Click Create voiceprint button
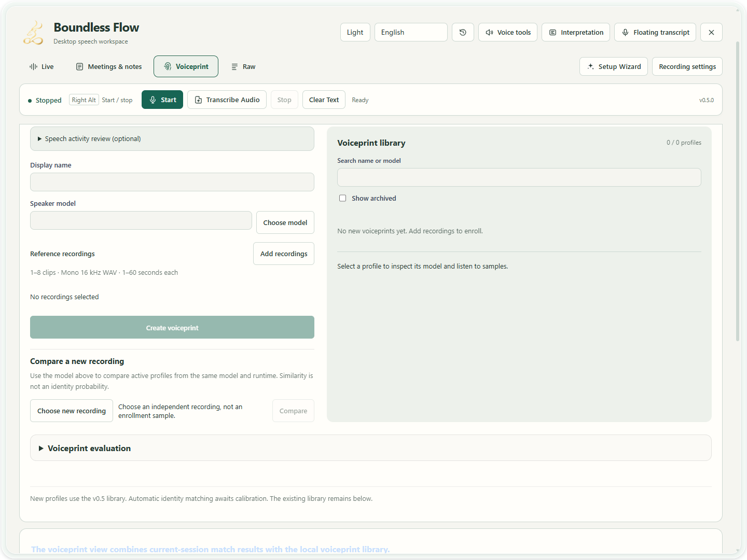747x560 pixels. (172, 327)
